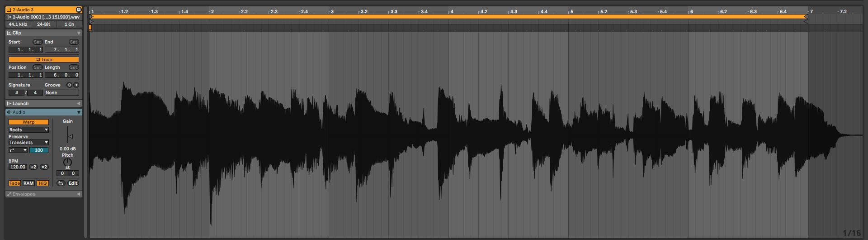Viewport: 868px width, 240px height.
Task: Halve the tempo with the ÷2 button
Action: pos(33,167)
